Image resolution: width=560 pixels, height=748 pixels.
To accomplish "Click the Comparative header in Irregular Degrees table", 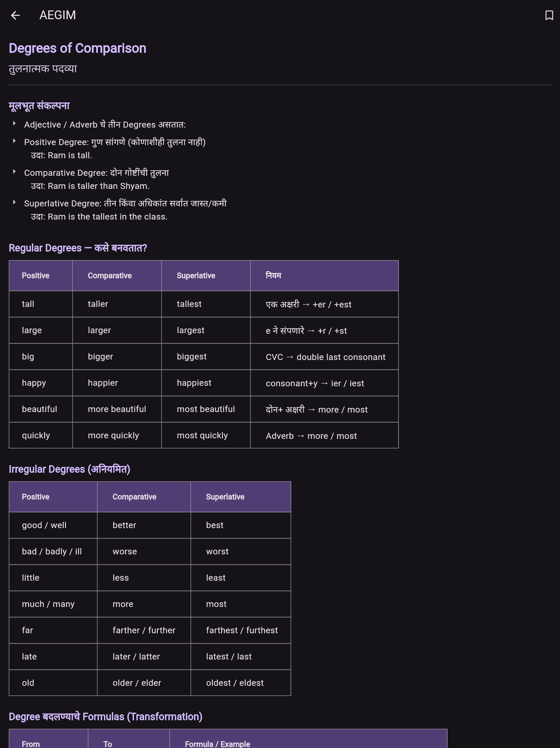I will click(x=144, y=497).
